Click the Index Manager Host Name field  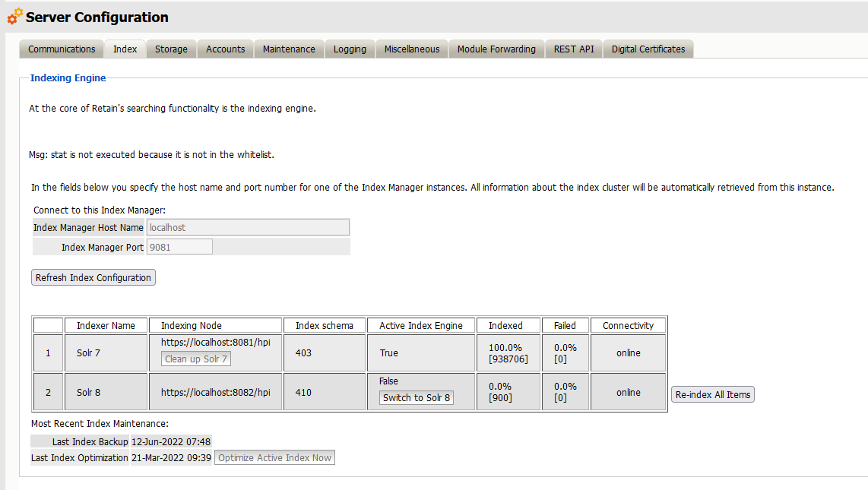click(x=249, y=227)
